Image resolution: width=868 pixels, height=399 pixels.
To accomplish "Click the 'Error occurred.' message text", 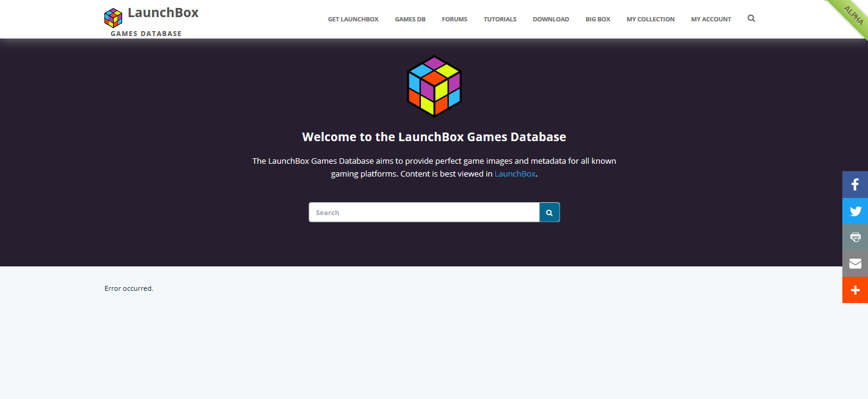I will point(129,288).
